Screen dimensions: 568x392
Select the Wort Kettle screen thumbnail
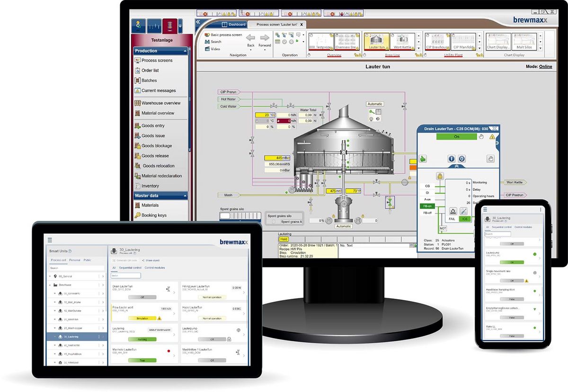pyautogui.click(x=402, y=41)
